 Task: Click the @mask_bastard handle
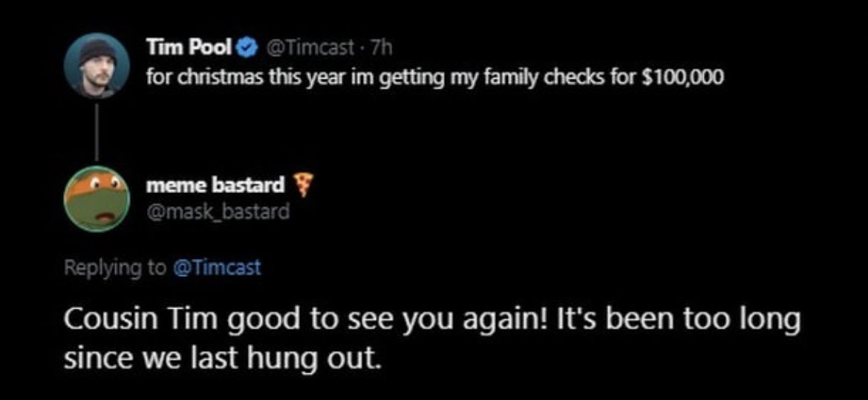[218, 211]
